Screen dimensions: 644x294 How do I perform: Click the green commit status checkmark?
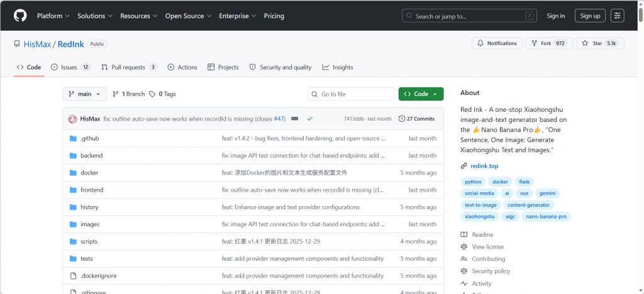pyautogui.click(x=309, y=119)
